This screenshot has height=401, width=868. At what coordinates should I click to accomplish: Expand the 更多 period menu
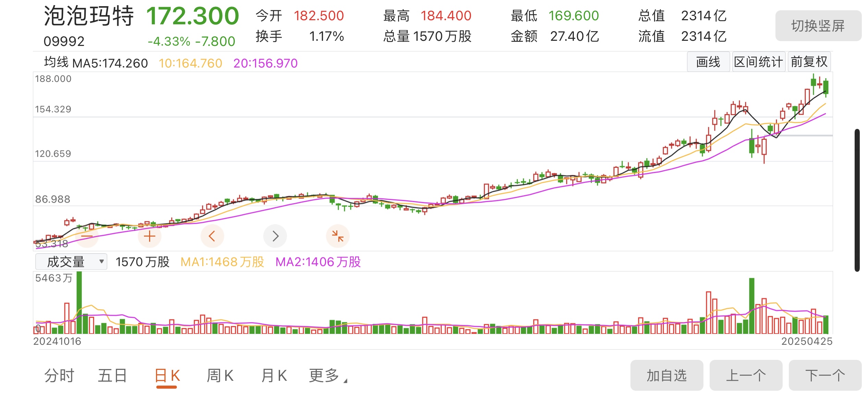pyautogui.click(x=328, y=376)
